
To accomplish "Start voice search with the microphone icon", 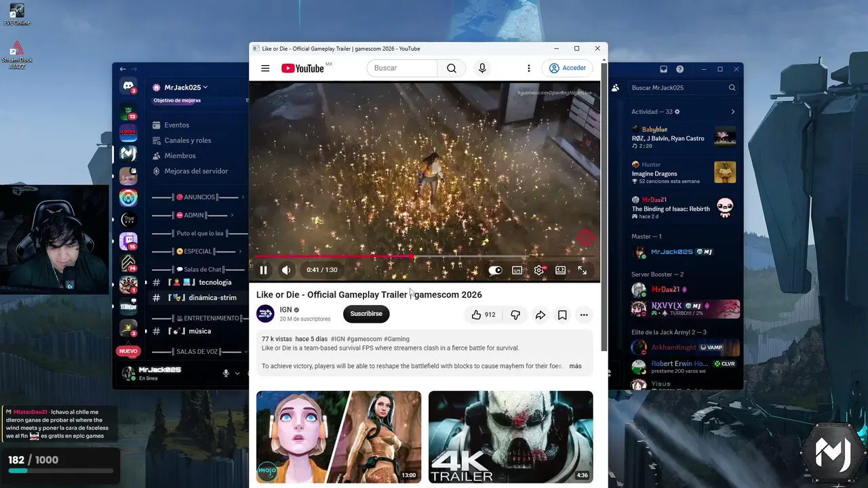I will [482, 68].
